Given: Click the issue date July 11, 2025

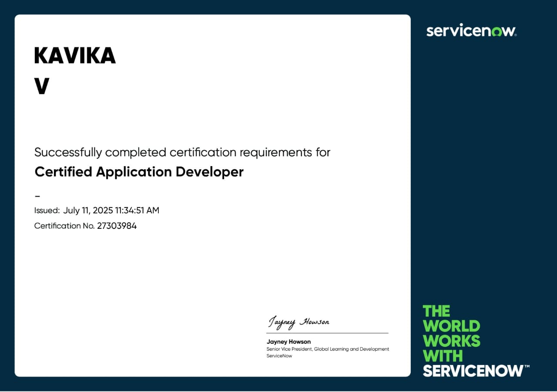Looking at the screenshot, I should tap(88, 211).
